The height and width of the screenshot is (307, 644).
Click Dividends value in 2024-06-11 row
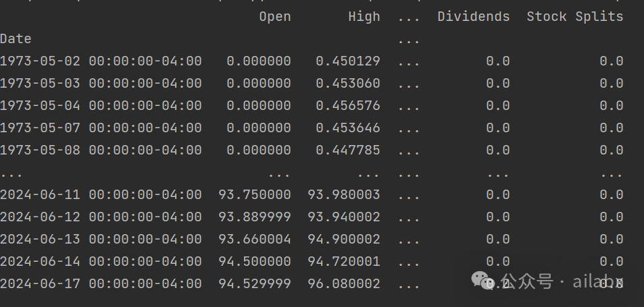point(498,194)
